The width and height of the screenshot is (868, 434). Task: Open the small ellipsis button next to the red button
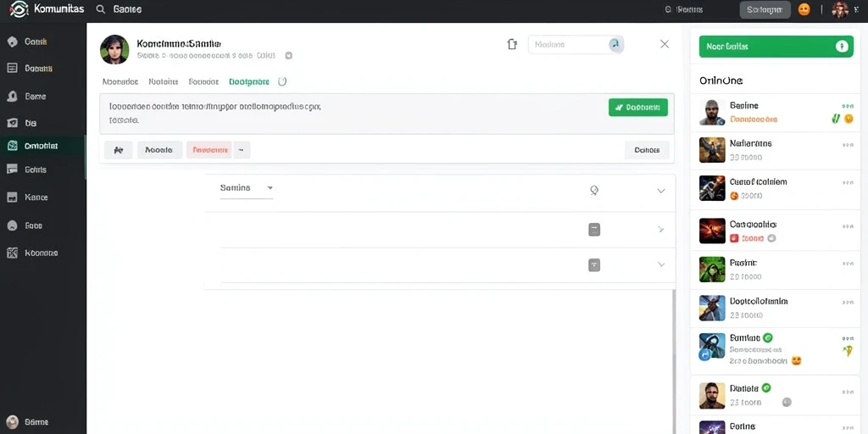click(x=242, y=150)
